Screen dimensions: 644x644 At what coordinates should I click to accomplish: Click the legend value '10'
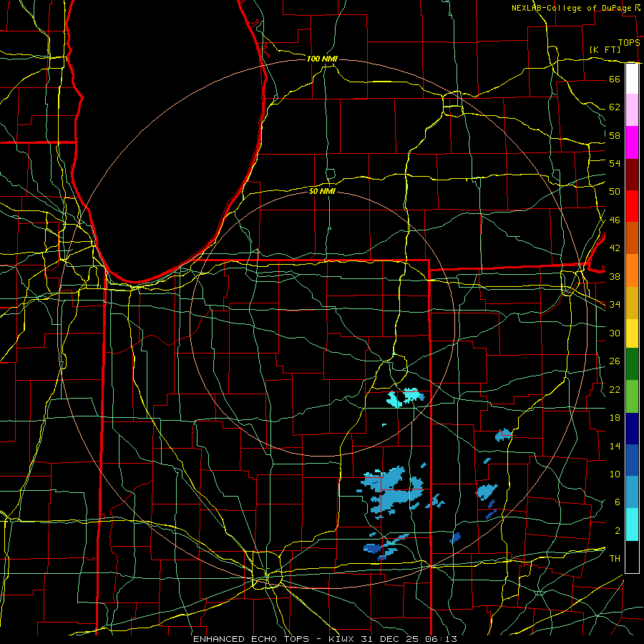615,474
